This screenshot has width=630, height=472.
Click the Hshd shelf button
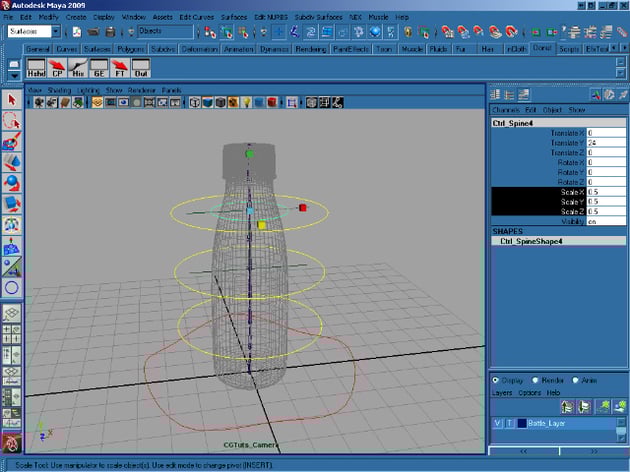coord(34,69)
